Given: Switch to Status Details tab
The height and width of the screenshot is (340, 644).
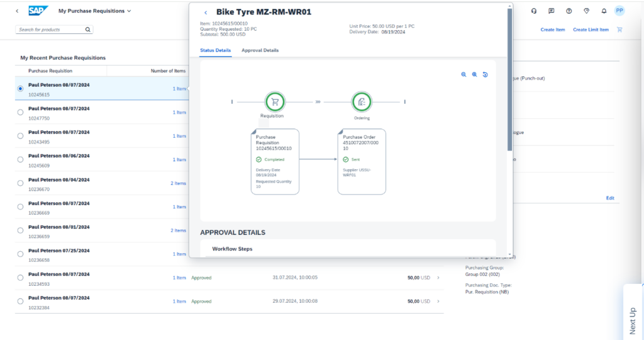Looking at the screenshot, I should click(x=215, y=50).
